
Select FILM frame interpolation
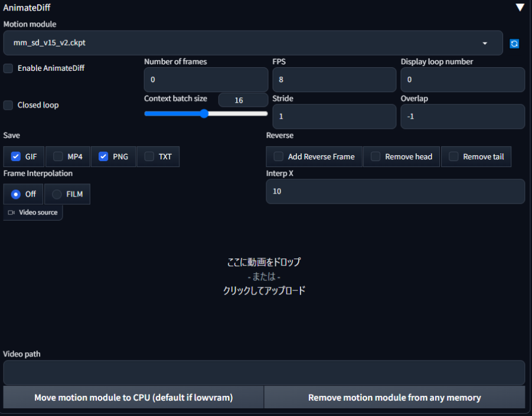57,194
